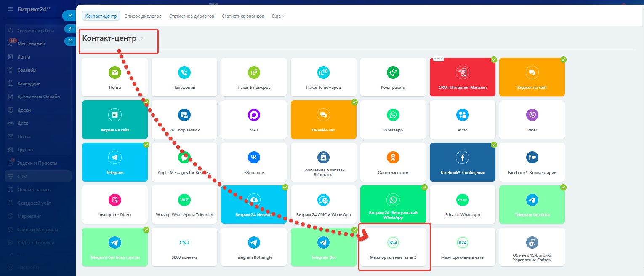Collapse Совместная работа sidebar section

[x=35, y=31]
